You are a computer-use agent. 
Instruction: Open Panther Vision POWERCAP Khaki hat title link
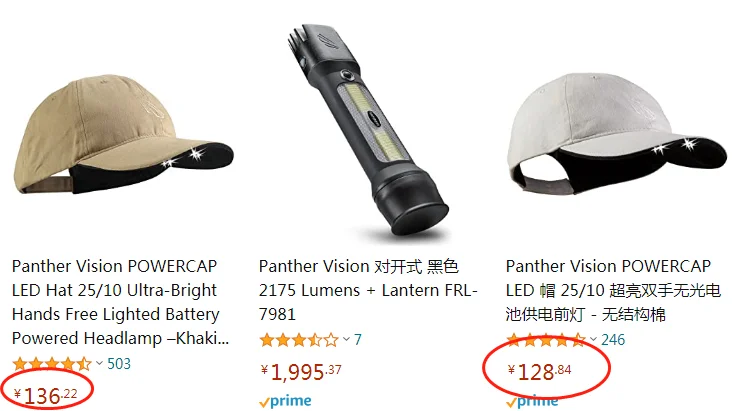[120, 302]
